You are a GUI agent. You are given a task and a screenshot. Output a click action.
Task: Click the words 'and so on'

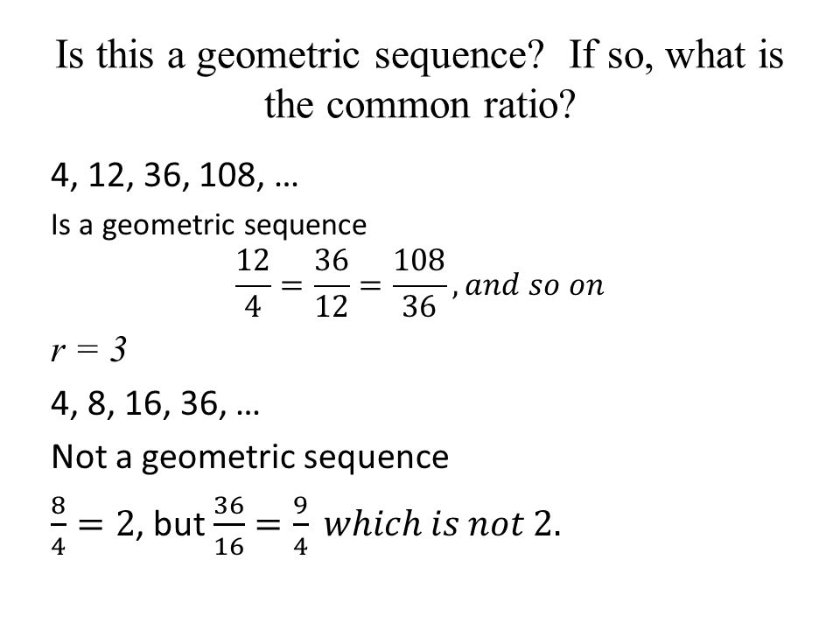[x=535, y=285]
